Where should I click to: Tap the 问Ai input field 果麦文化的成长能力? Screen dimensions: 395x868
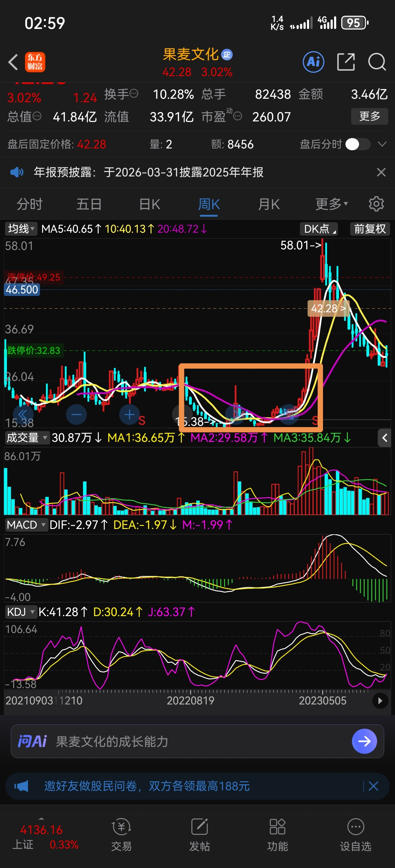click(x=197, y=741)
